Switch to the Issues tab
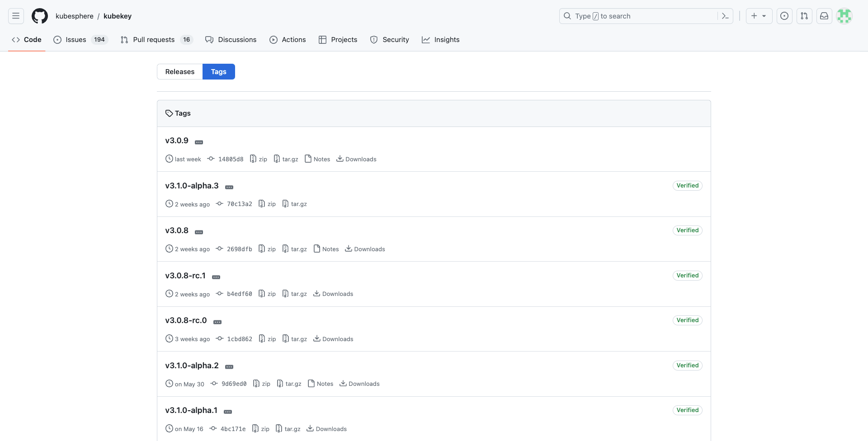The image size is (868, 441). pyautogui.click(x=80, y=40)
